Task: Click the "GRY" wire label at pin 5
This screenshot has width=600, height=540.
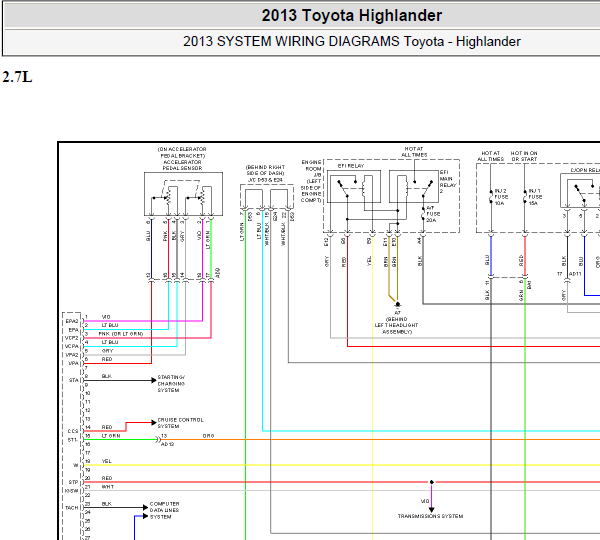Action: (108, 351)
